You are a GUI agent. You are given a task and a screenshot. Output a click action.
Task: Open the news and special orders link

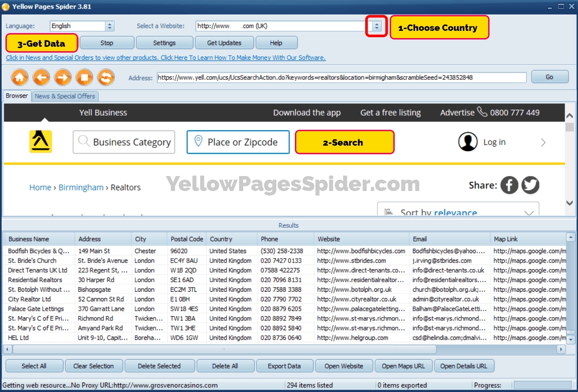[x=166, y=58]
